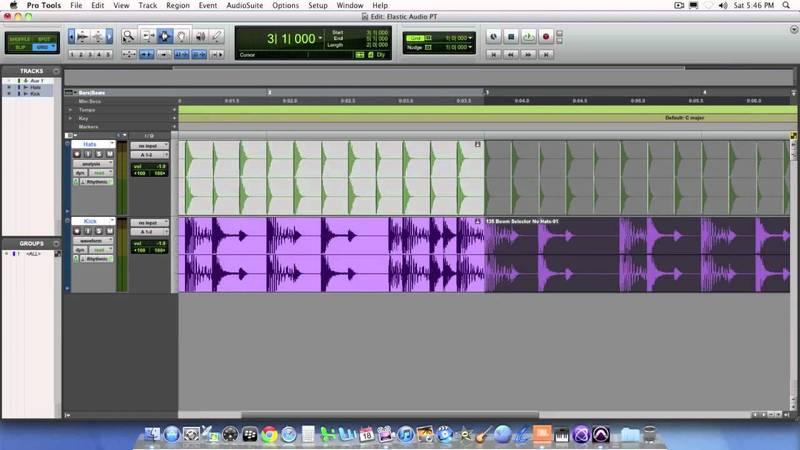Image resolution: width=800 pixels, height=450 pixels.
Task: Activate the Scrubber speaker tool
Action: (x=199, y=36)
